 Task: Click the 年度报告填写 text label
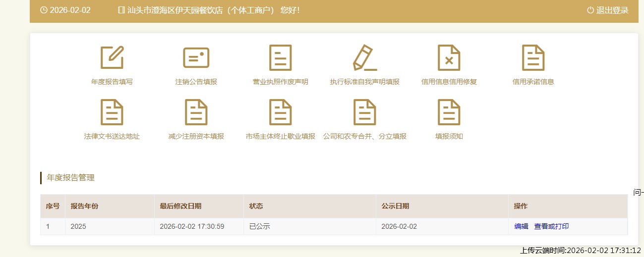click(112, 82)
